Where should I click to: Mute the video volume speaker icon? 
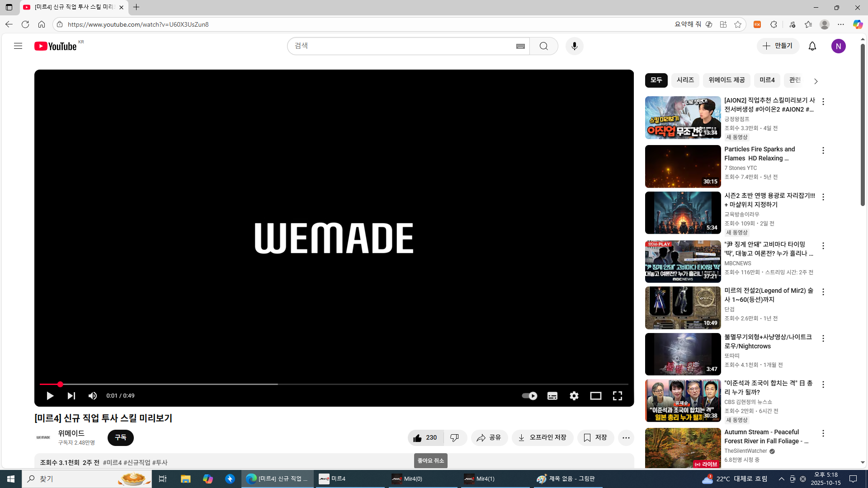[93, 396]
